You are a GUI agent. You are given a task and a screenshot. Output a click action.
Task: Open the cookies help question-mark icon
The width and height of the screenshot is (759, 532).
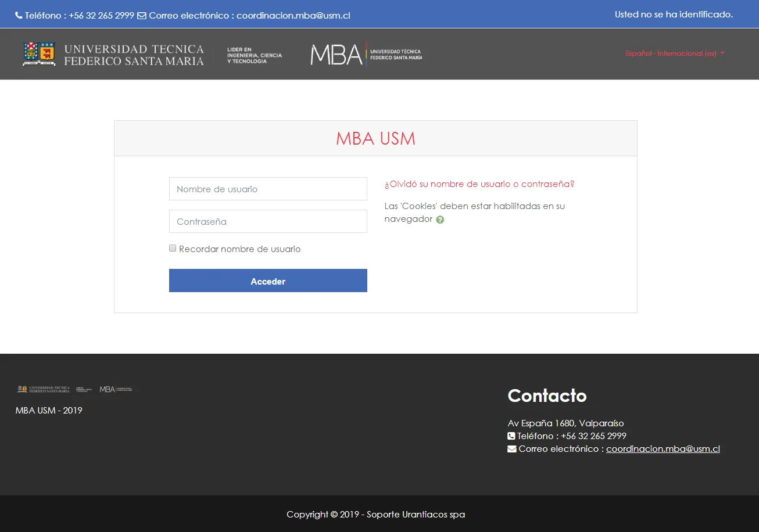[440, 220]
